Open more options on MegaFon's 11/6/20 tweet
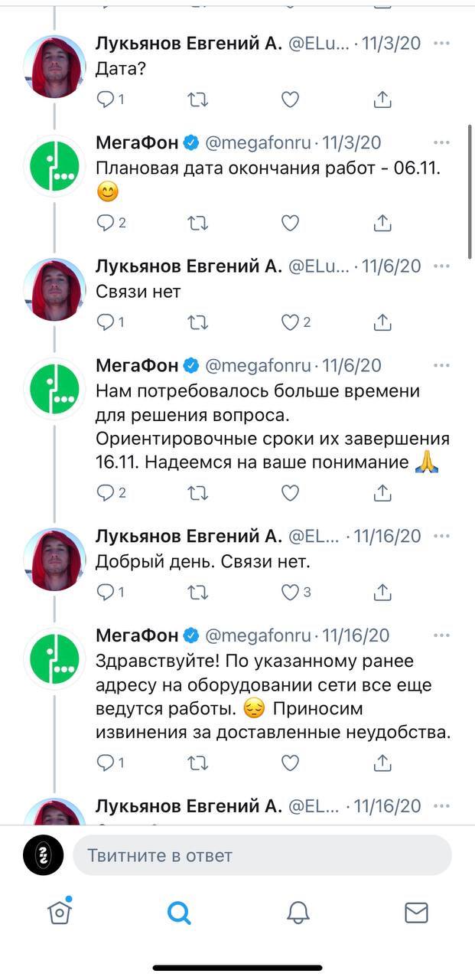475x980 pixels. tap(441, 367)
